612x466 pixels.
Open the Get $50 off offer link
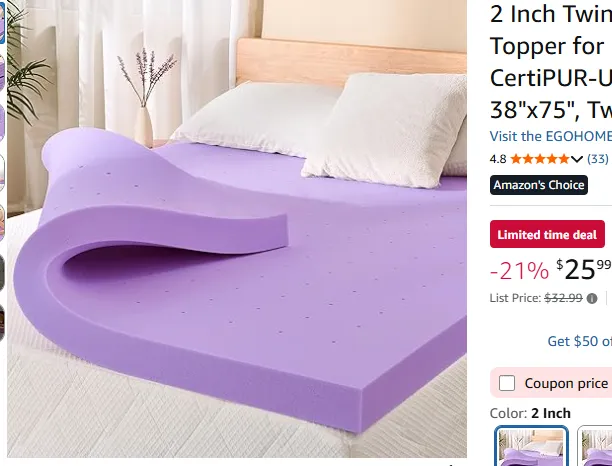pos(579,341)
